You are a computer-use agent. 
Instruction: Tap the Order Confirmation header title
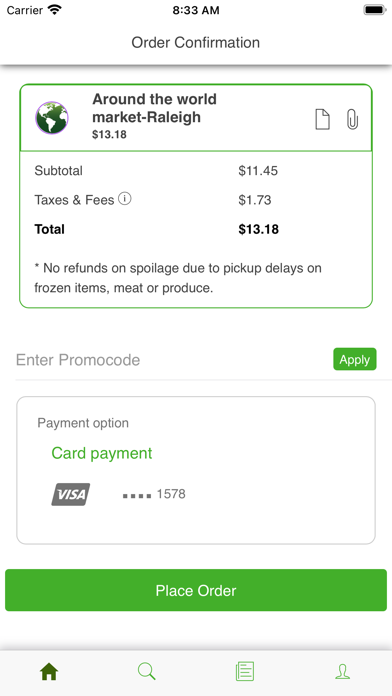196,43
